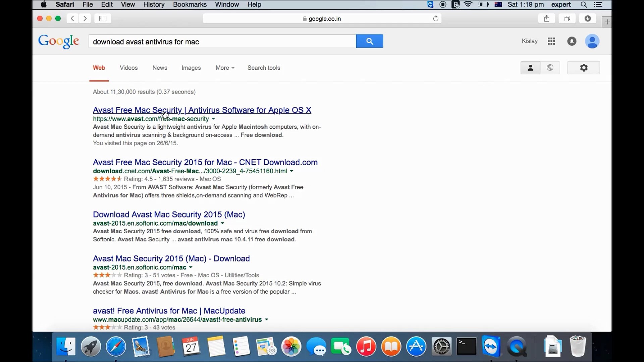Click the Google search input field
Screen dimensions: 644x362
coord(221,41)
